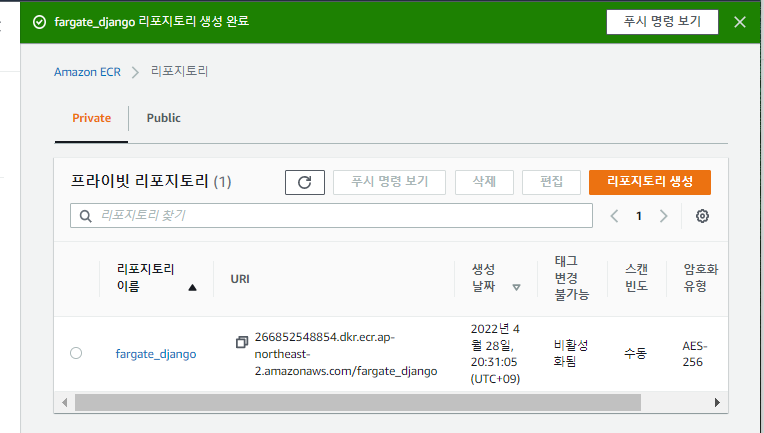Screen dimensions: 764x433
Task: Click the 암호화 유형 column header
Action: (701, 278)
